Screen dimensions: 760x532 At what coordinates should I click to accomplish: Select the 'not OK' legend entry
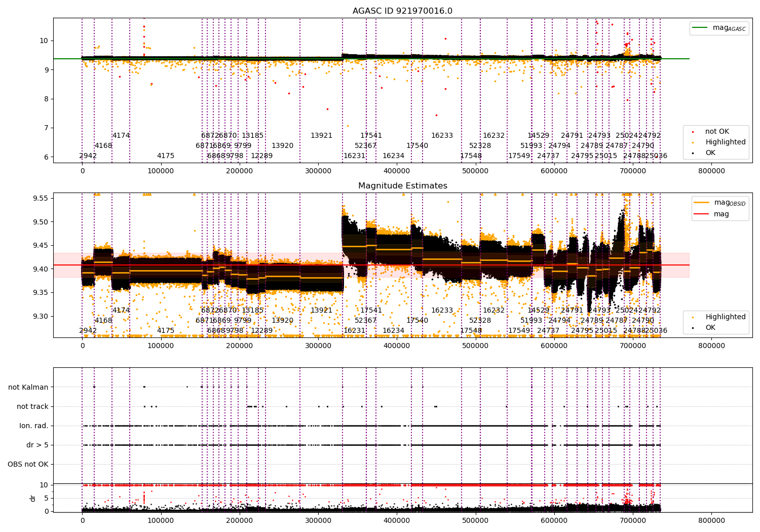(717, 132)
